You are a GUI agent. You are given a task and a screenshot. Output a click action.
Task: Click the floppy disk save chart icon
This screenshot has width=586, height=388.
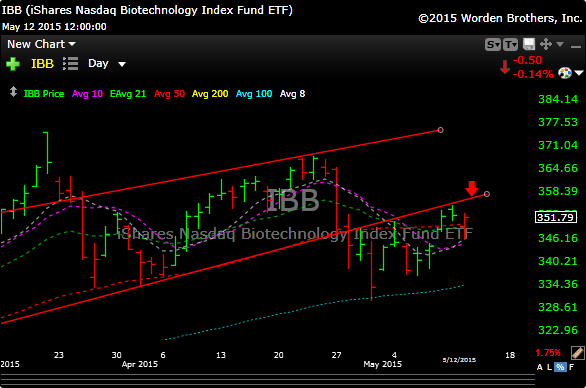pos(529,44)
